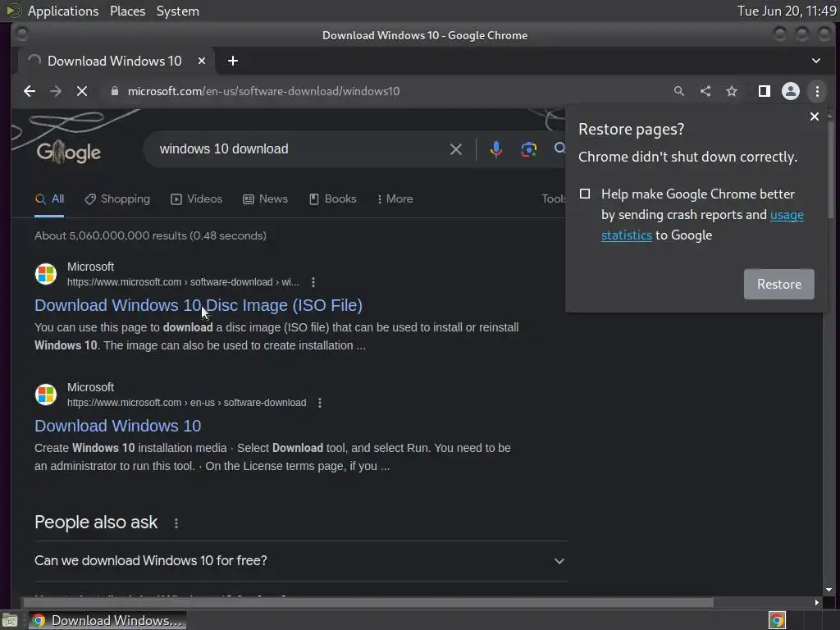Open the tab search dropdown

(816, 61)
